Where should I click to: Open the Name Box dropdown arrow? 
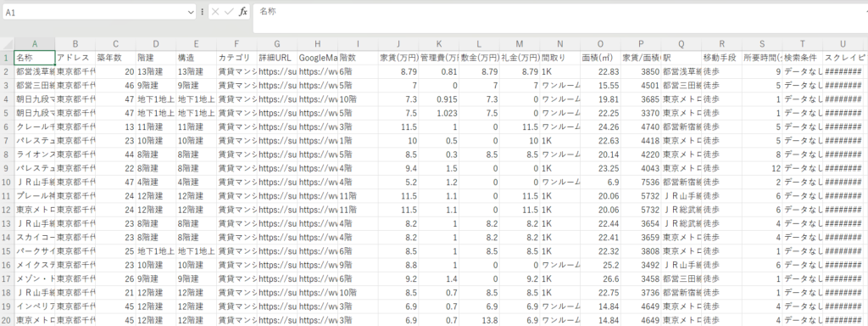(x=191, y=12)
